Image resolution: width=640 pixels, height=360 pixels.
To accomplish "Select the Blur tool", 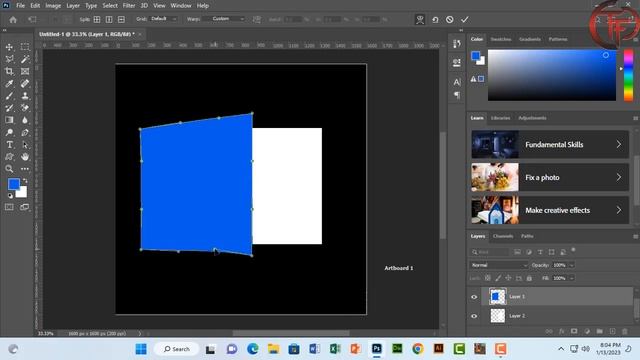I will [25, 120].
